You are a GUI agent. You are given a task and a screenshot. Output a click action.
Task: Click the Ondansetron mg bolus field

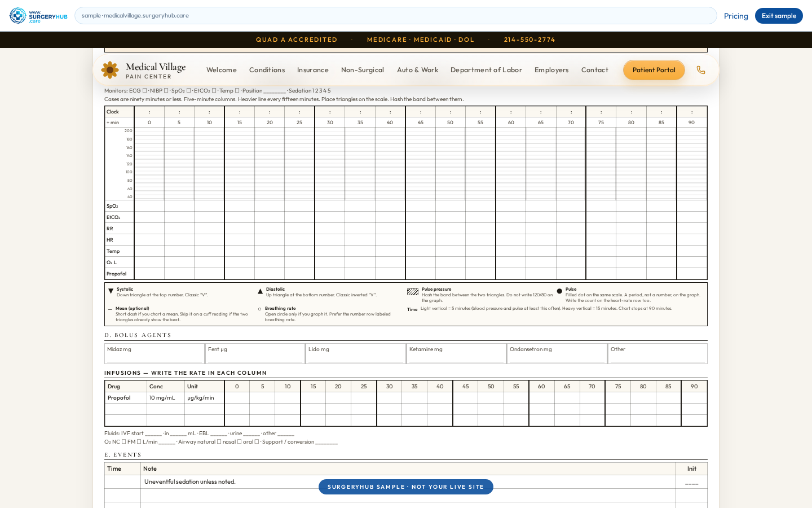(557, 353)
